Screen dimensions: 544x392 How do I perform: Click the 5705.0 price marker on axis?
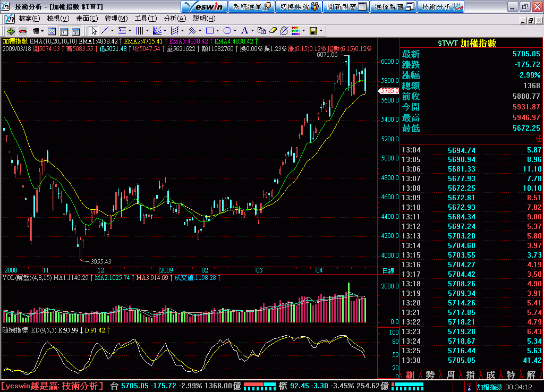(x=388, y=91)
